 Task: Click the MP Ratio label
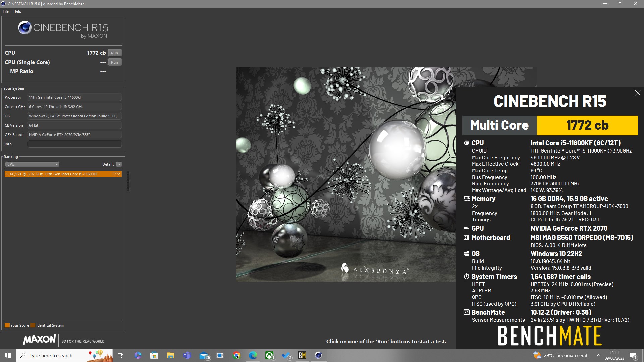pos(21,71)
